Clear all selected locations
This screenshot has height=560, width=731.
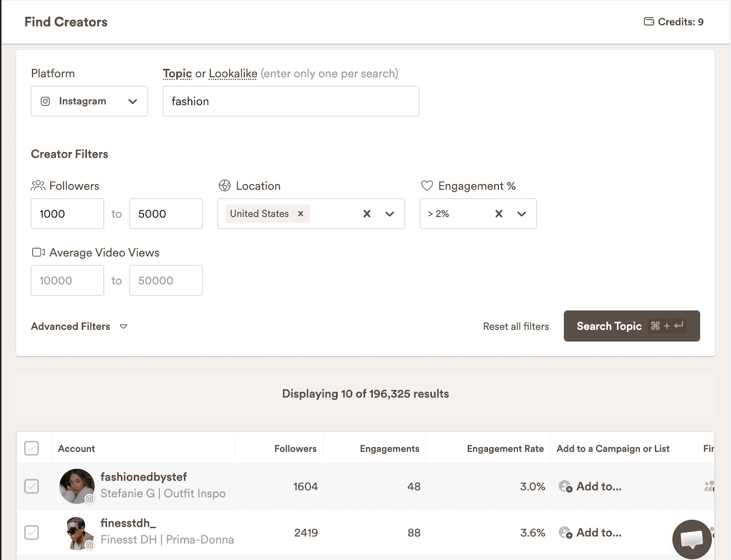point(367,213)
